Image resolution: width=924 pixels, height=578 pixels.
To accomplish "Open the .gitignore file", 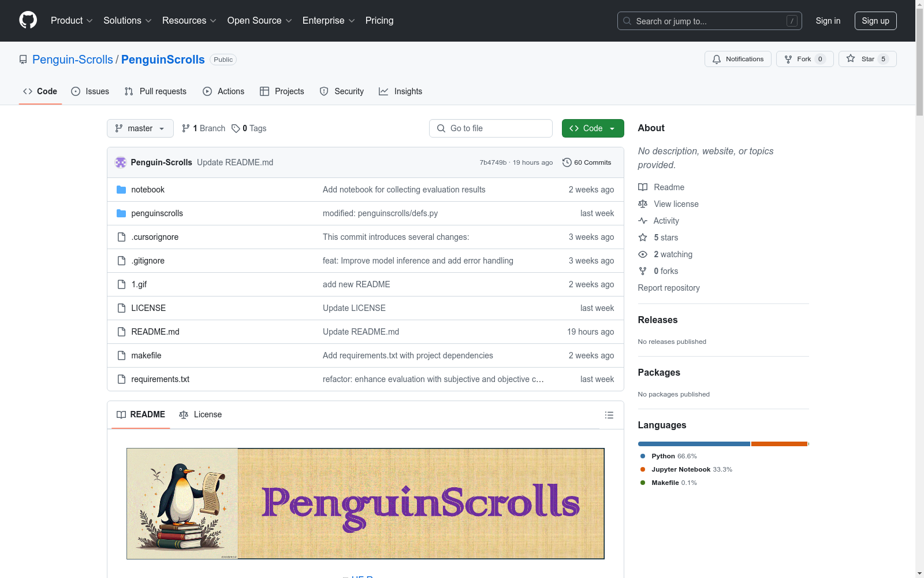I will [x=148, y=261].
